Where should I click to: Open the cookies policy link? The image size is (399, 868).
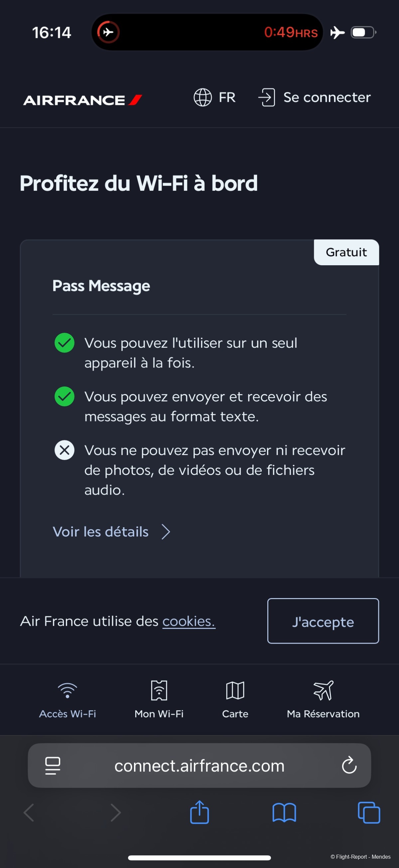189,621
